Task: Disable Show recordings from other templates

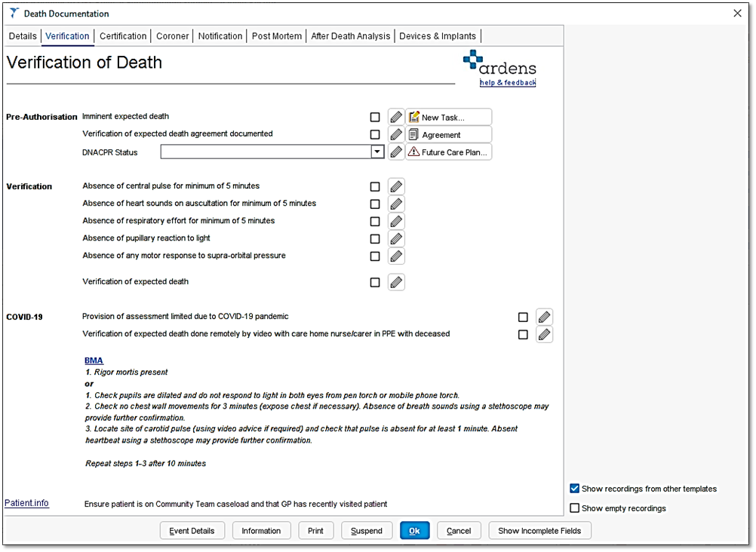Action: pos(574,488)
